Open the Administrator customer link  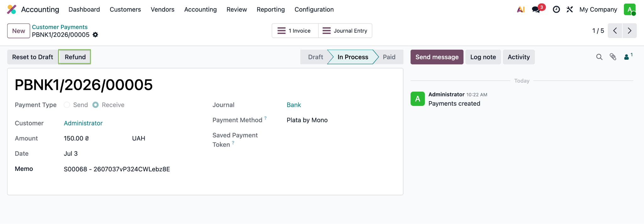point(83,123)
